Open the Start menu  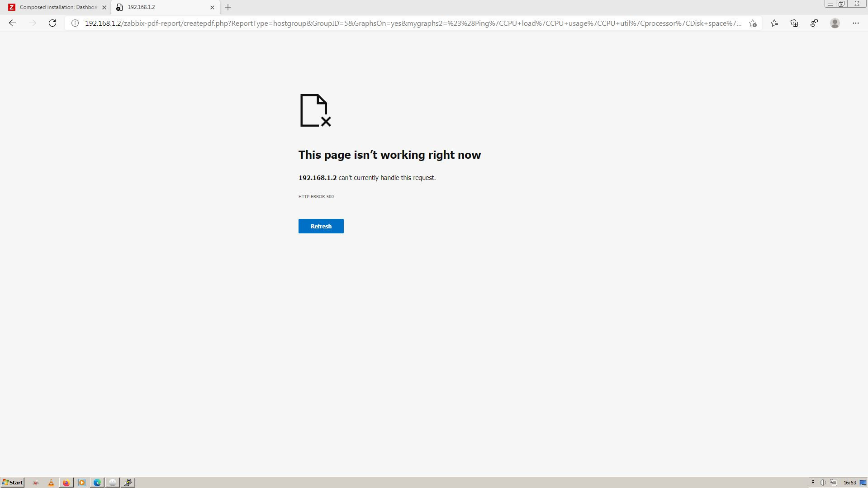(x=13, y=483)
